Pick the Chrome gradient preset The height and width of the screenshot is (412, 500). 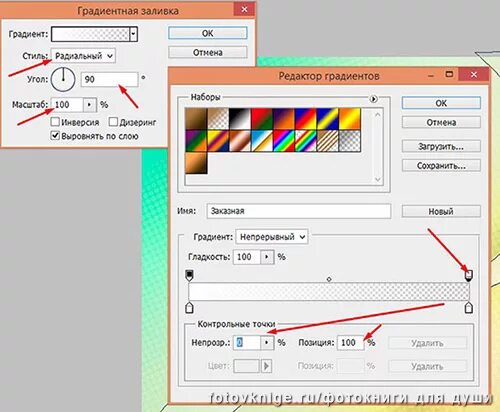point(262,141)
